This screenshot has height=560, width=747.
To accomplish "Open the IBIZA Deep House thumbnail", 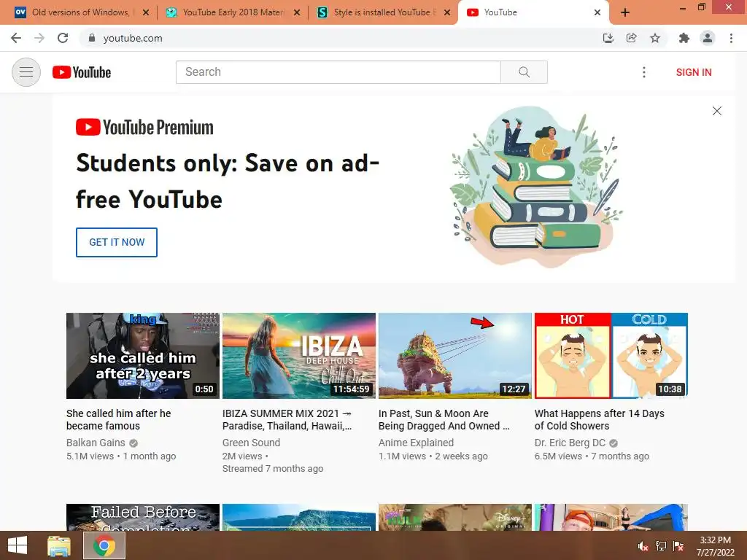I will click(x=299, y=356).
